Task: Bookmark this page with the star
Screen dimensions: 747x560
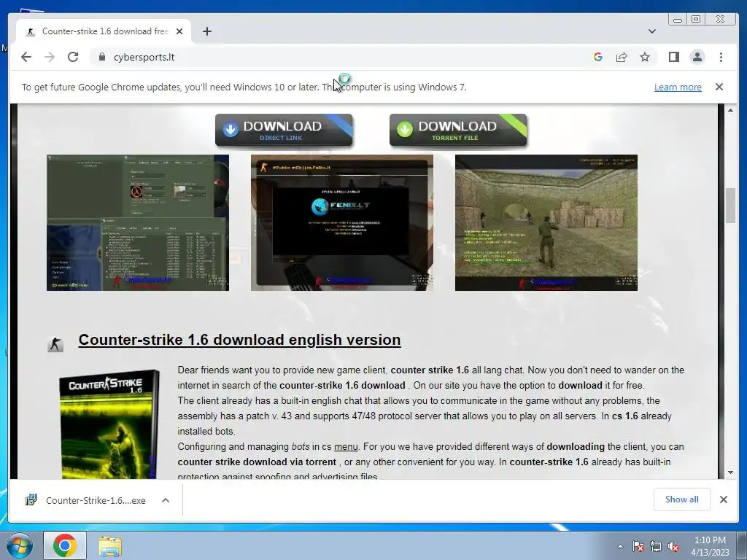Action: click(x=645, y=57)
